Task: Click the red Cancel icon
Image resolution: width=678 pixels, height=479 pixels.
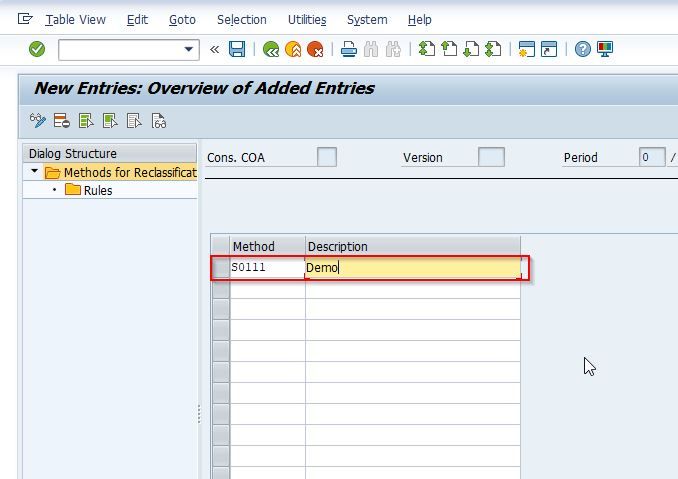Action: [315, 49]
